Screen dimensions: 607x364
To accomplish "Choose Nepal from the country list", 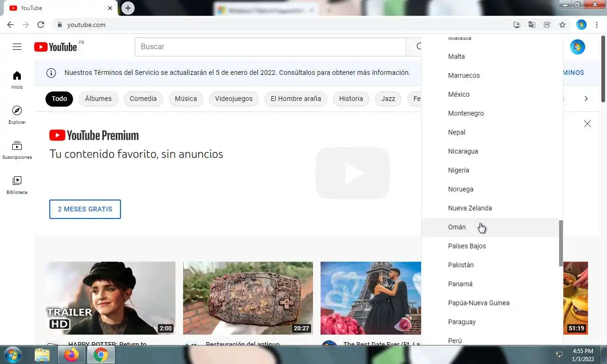I will (490, 132).
